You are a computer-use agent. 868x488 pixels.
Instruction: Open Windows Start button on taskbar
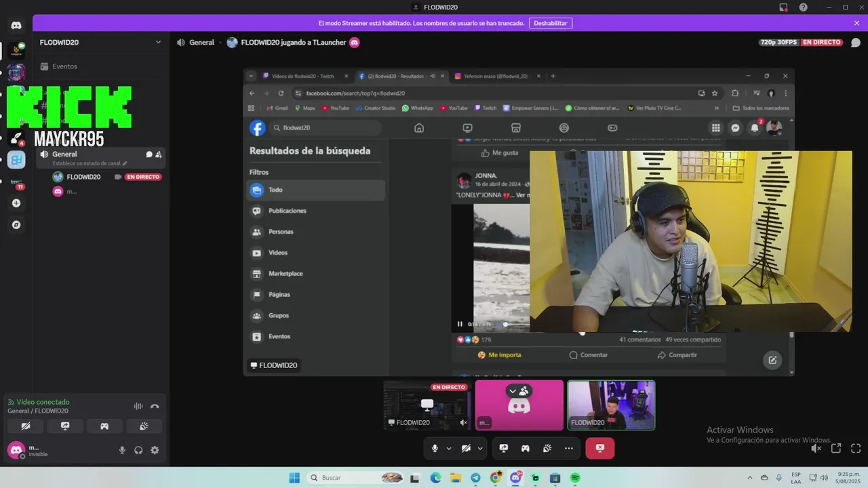coord(294,478)
